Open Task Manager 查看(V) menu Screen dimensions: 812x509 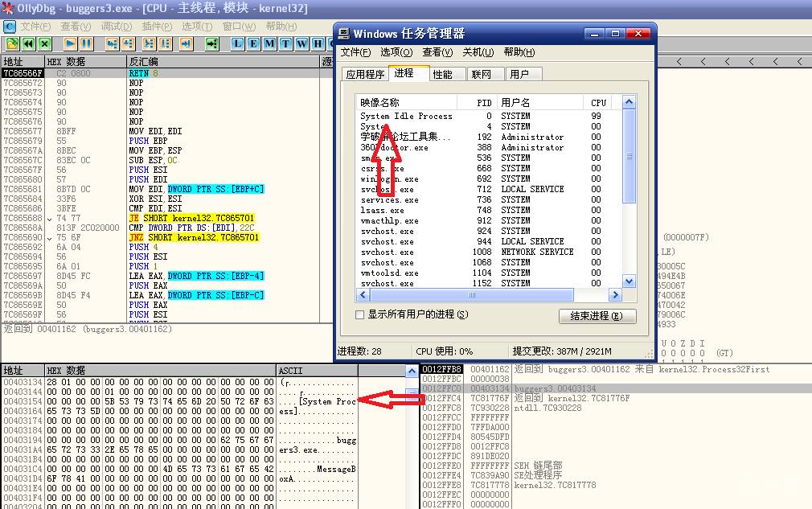(x=437, y=52)
